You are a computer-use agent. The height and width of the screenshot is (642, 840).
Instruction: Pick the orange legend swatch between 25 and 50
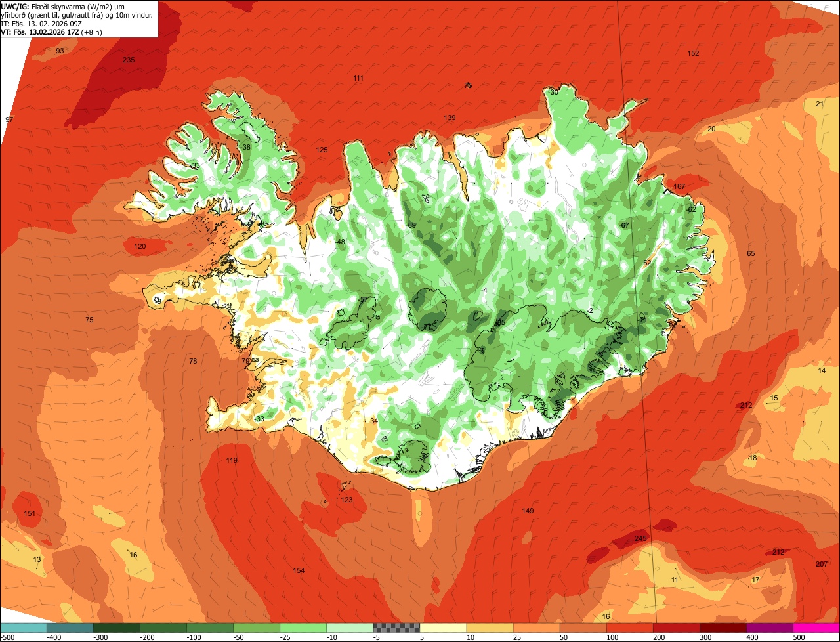(536, 628)
